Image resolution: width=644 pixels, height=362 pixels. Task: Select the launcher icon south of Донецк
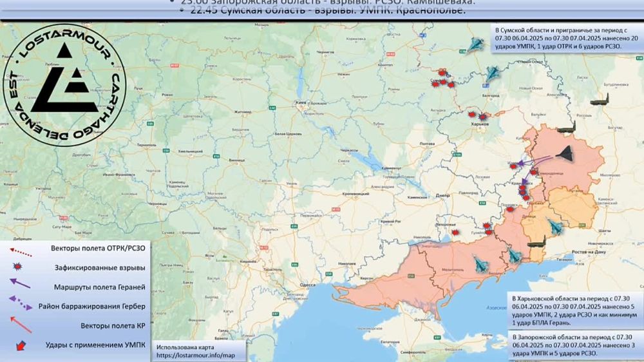(536, 243)
